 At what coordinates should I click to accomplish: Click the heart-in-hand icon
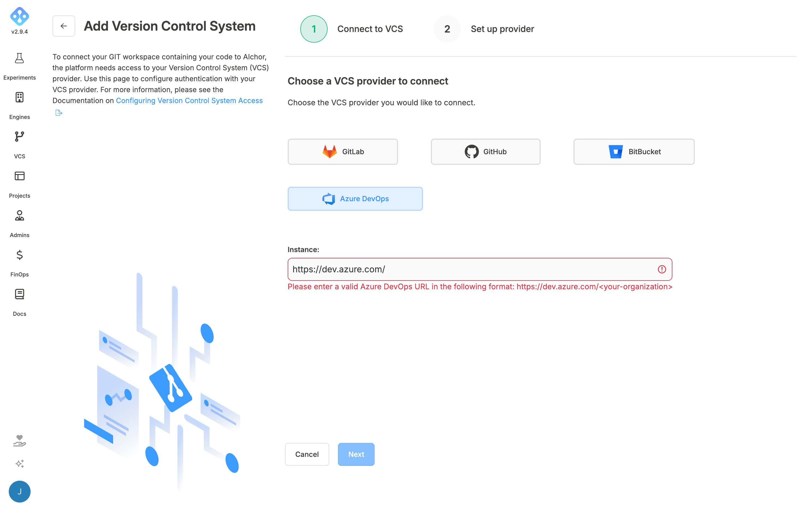coord(19,440)
